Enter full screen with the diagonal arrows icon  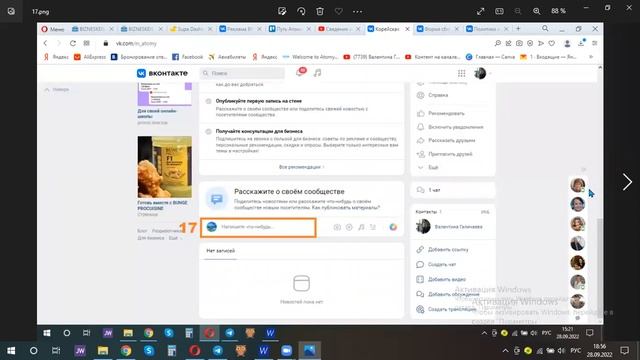coord(480,11)
